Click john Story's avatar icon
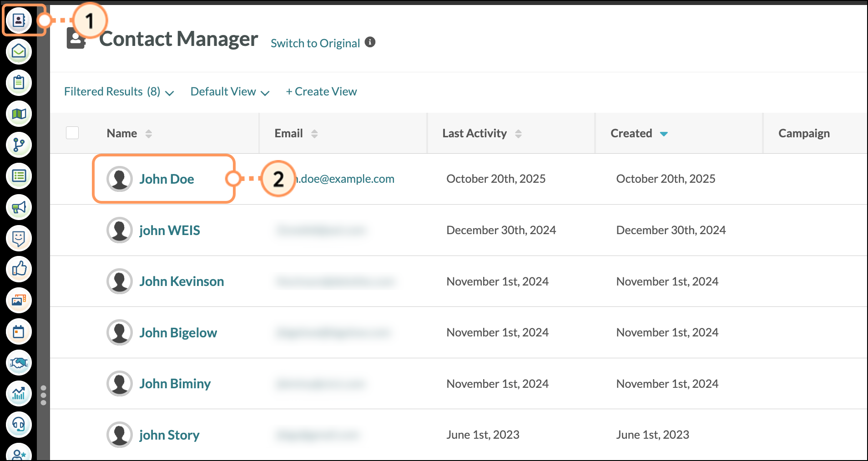The width and height of the screenshot is (868, 461). 120,435
